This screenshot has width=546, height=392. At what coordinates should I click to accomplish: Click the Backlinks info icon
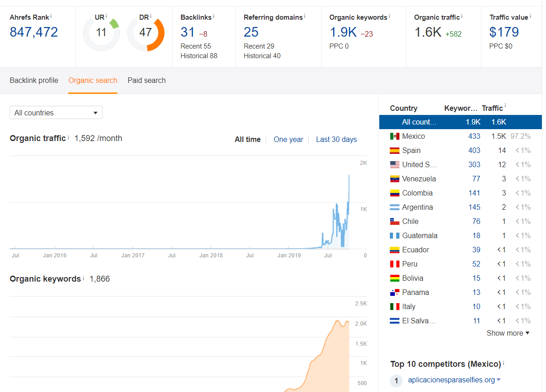213,16
